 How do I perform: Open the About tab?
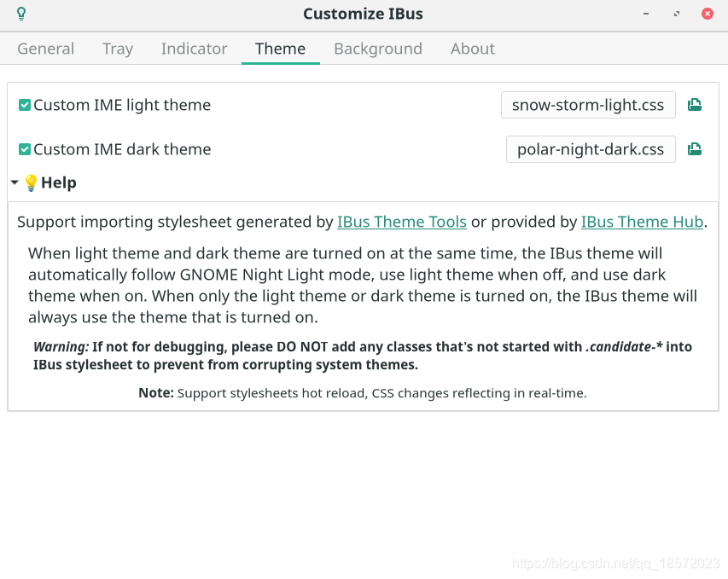pyautogui.click(x=473, y=49)
